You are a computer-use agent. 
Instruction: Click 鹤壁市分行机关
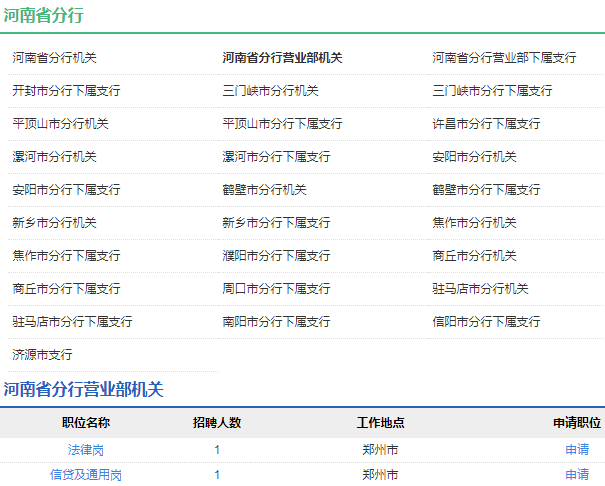click(264, 190)
